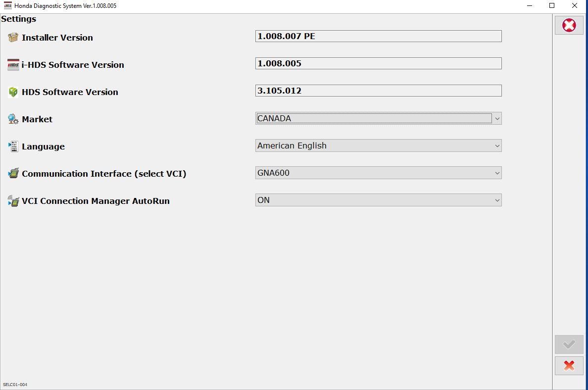The width and height of the screenshot is (588, 390).
Task: Click the i-HDS Software Version label
Action: (73, 64)
